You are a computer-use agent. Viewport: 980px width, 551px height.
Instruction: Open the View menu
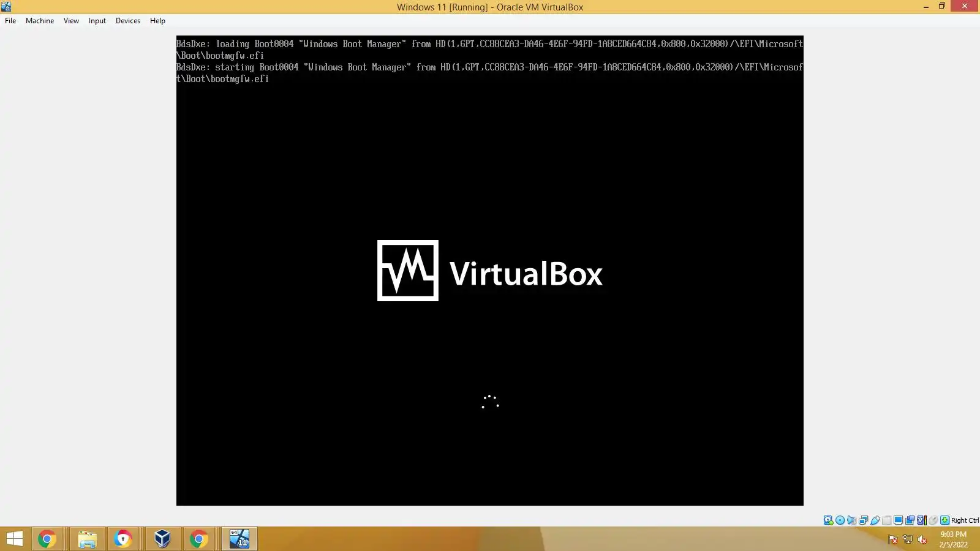pos(71,21)
